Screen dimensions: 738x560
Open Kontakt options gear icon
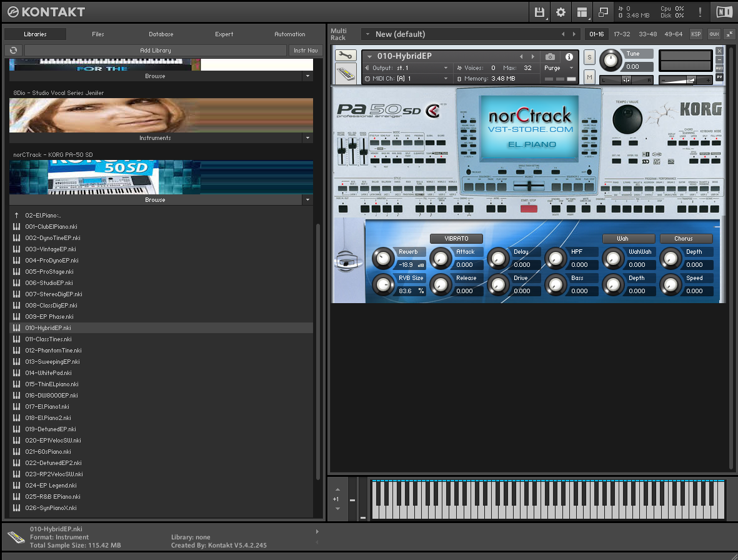(x=561, y=12)
